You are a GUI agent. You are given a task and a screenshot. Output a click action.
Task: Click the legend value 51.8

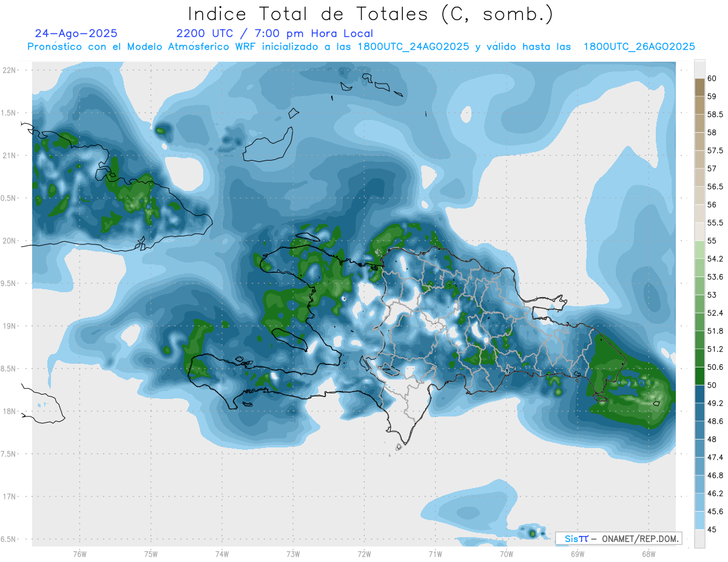point(716,331)
